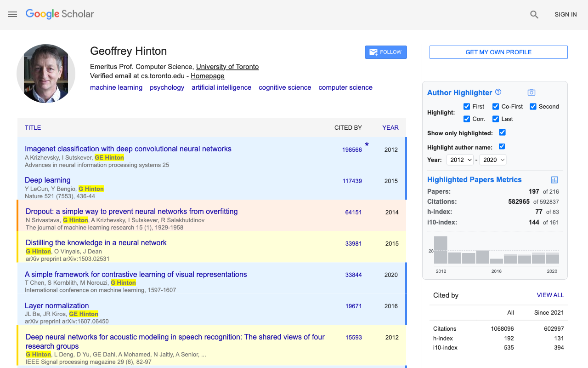
Task: Select the machine learning interest tag
Action: 116,87
